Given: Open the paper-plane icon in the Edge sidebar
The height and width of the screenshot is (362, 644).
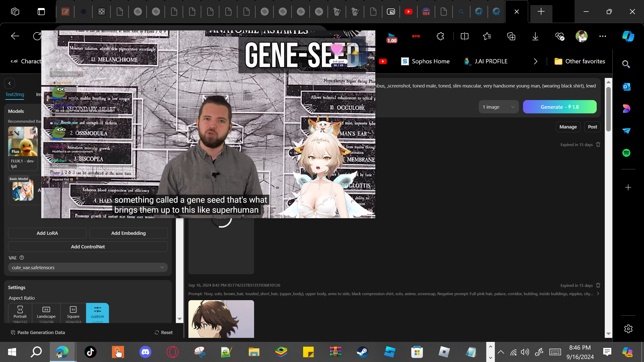Looking at the screenshot, I should coord(626,131).
